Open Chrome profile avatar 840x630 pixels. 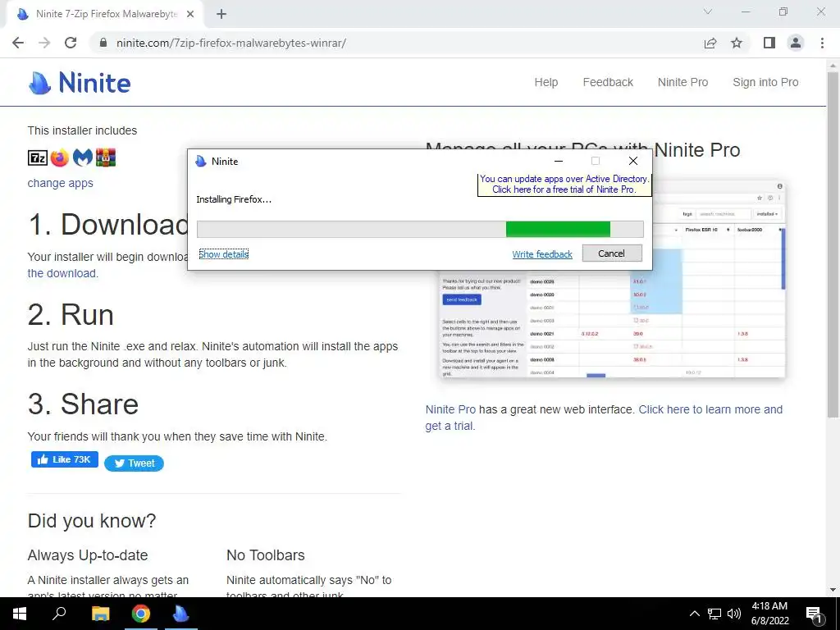[x=796, y=43]
